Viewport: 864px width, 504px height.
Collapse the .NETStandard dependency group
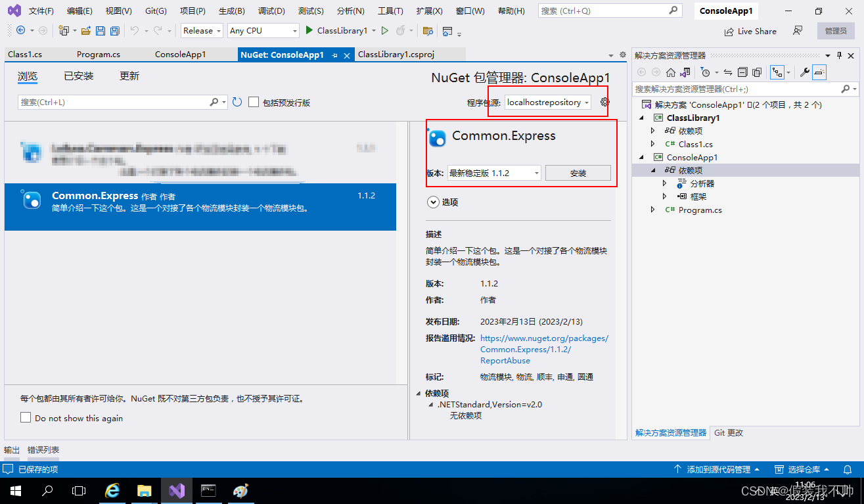click(431, 405)
